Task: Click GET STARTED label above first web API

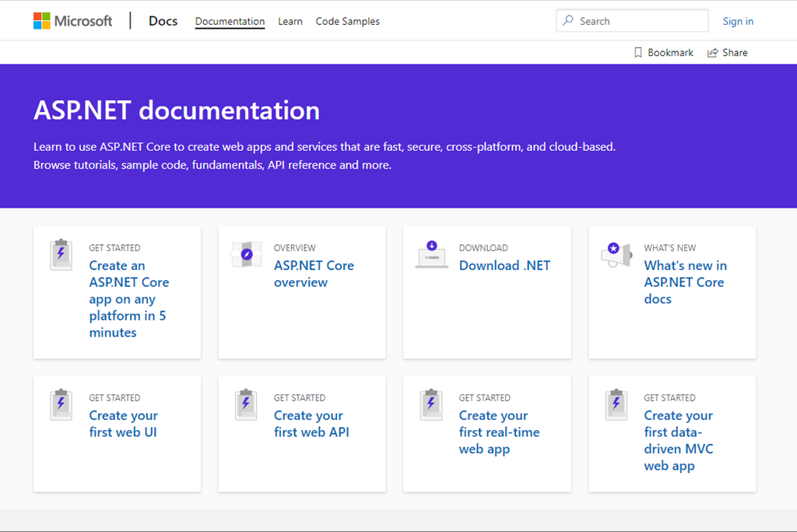Action: (x=300, y=398)
